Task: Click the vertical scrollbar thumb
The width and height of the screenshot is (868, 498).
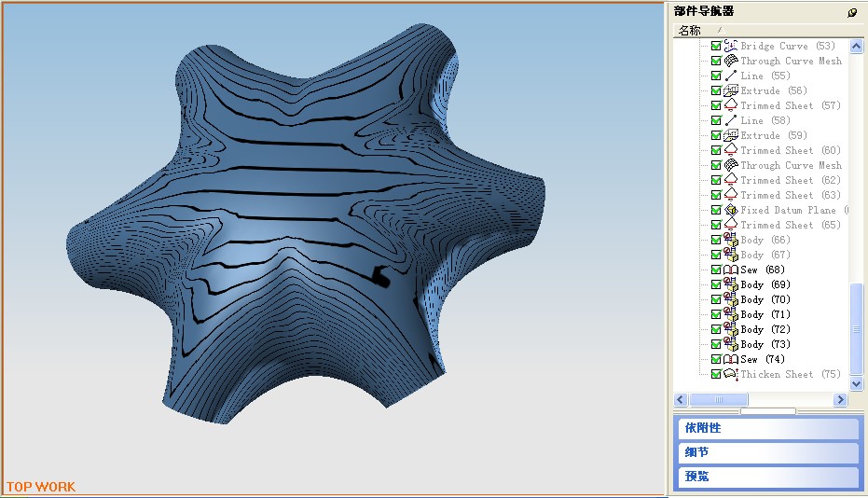Action: (x=857, y=329)
